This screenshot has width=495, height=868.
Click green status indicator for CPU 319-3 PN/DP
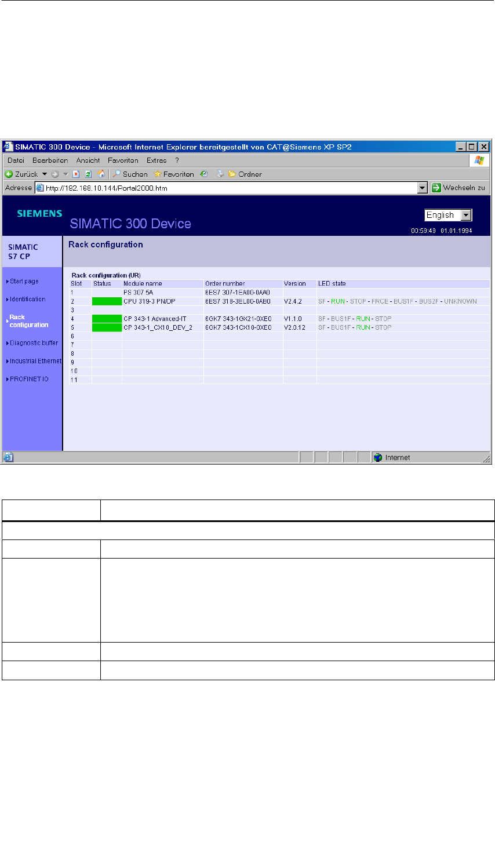click(x=107, y=301)
